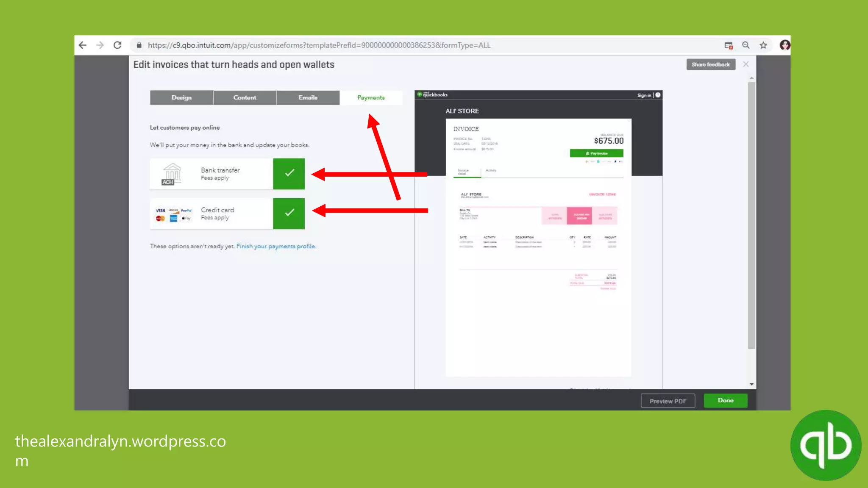Reload the page with refresh icon
868x488 pixels.
point(117,45)
